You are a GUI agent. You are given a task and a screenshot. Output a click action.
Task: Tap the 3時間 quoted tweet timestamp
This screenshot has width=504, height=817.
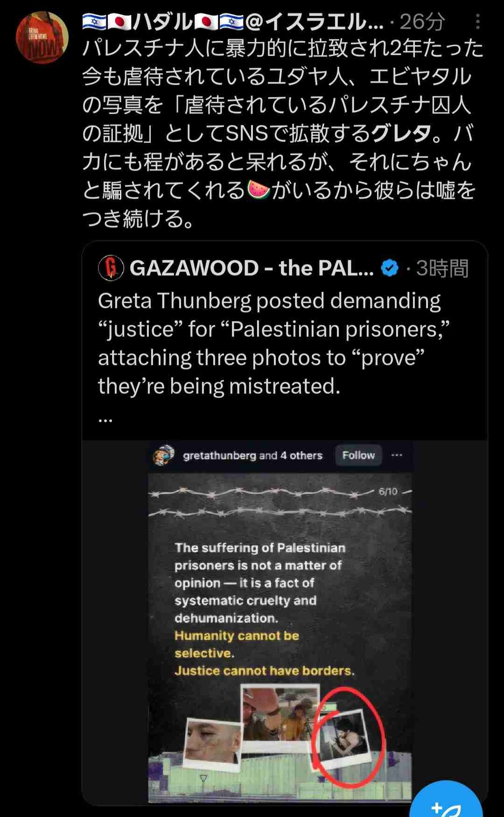click(442, 268)
